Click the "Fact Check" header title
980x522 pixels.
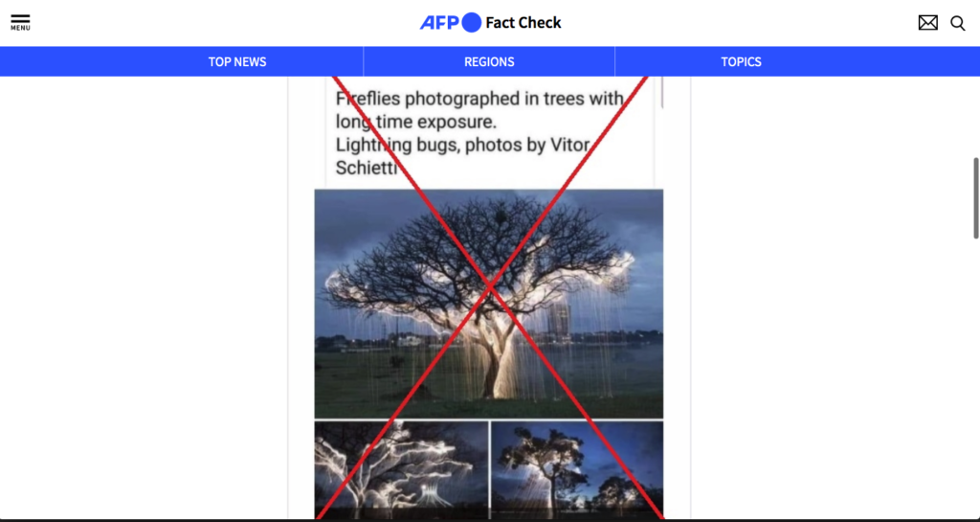(x=523, y=23)
